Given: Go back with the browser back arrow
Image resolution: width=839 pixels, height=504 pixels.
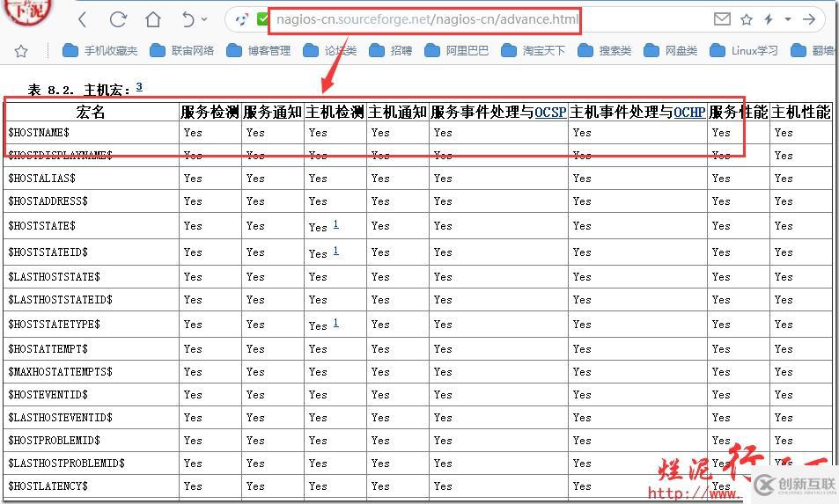Looking at the screenshot, I should click(82, 19).
